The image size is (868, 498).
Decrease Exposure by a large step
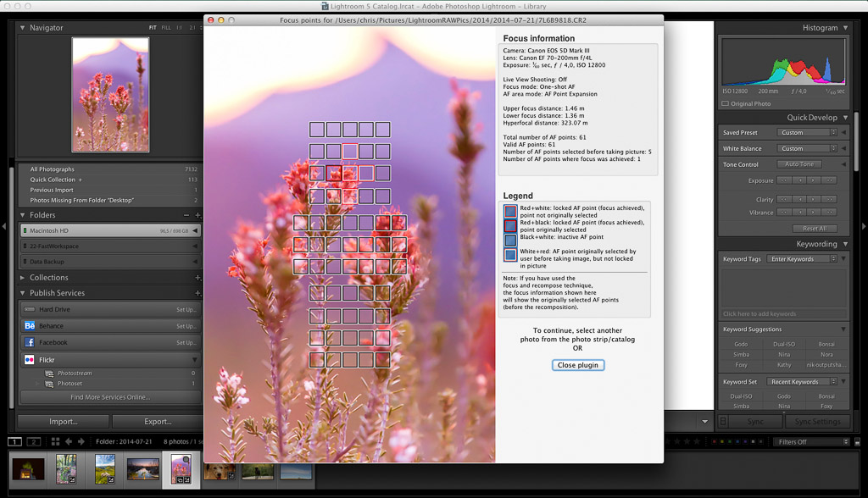(784, 180)
